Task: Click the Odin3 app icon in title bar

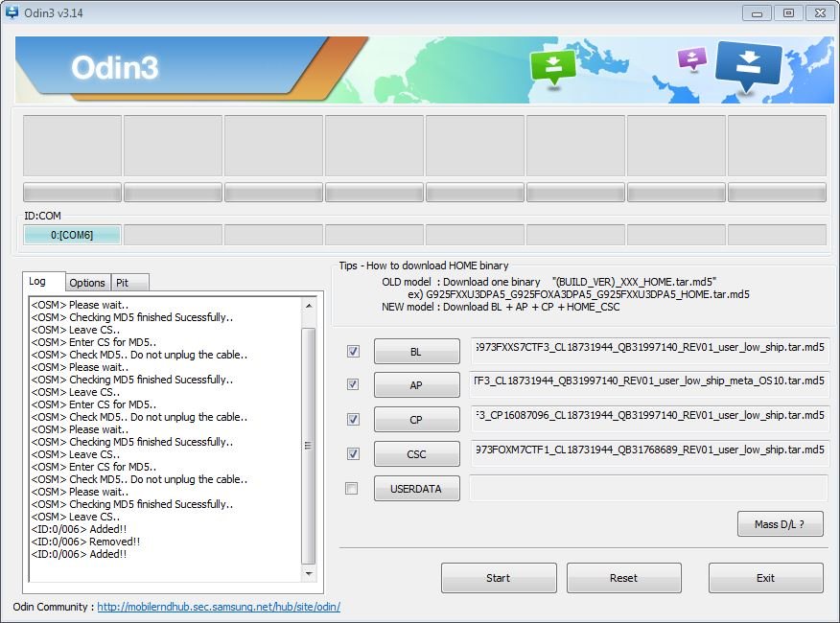Action: point(12,12)
